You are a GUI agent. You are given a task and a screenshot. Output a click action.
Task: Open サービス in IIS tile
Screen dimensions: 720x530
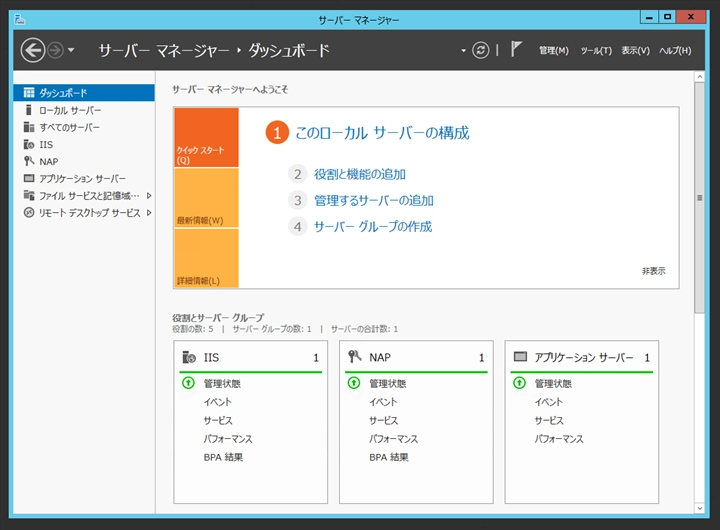click(218, 420)
